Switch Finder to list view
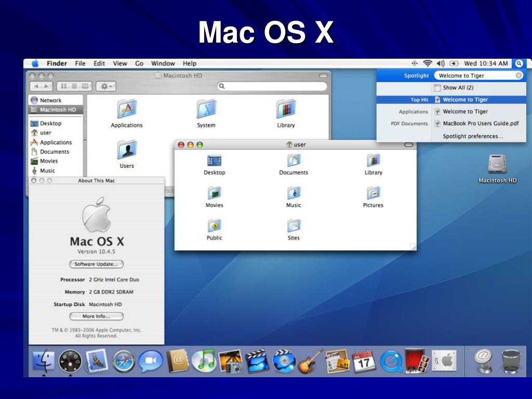This screenshot has width=532, height=399. tap(74, 86)
